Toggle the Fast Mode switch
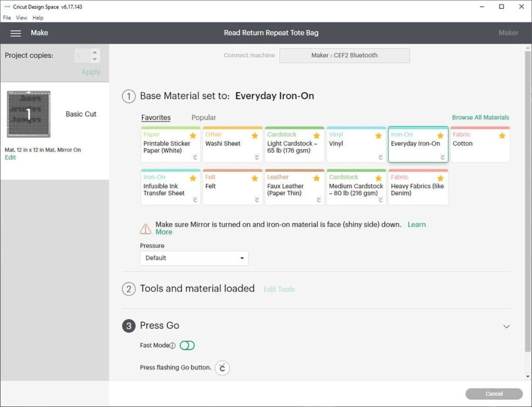 (x=187, y=345)
